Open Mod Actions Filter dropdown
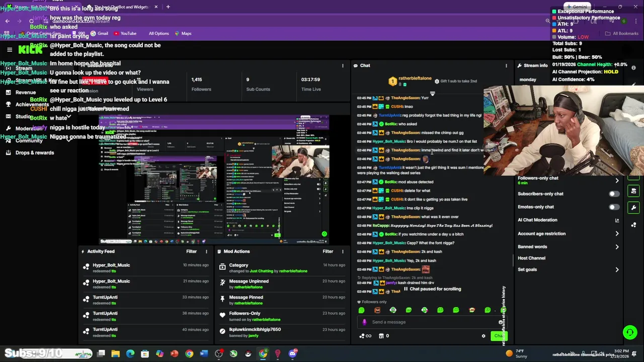 (328, 251)
